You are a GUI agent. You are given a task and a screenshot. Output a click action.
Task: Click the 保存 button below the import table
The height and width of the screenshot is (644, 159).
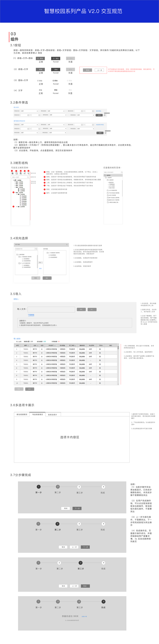pyautogui.click(x=30, y=389)
